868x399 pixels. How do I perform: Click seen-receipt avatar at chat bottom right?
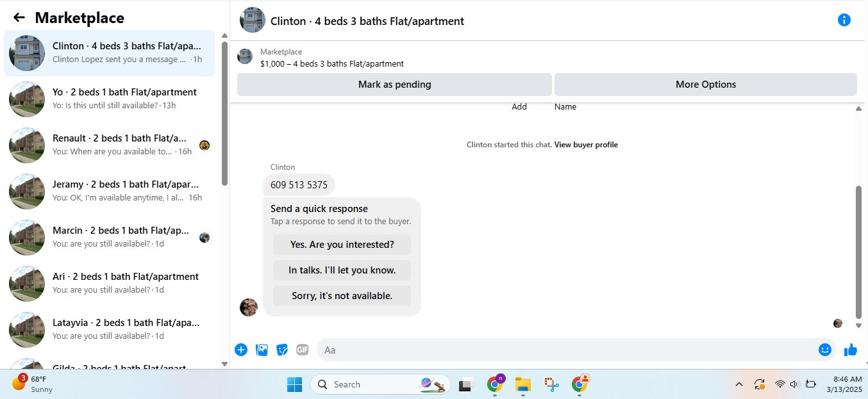tap(838, 323)
